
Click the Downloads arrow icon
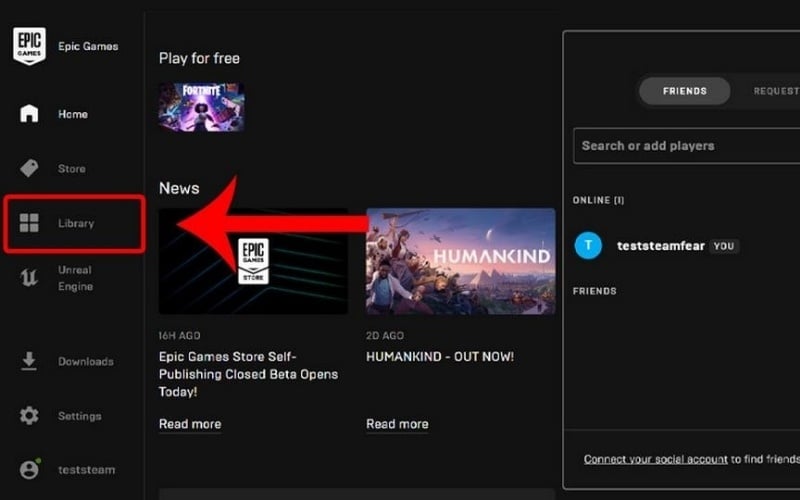29,361
